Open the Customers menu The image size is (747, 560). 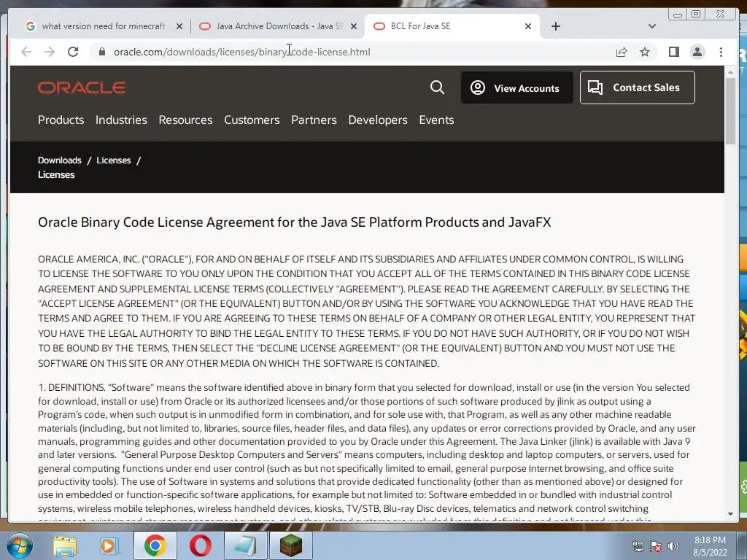coord(252,120)
